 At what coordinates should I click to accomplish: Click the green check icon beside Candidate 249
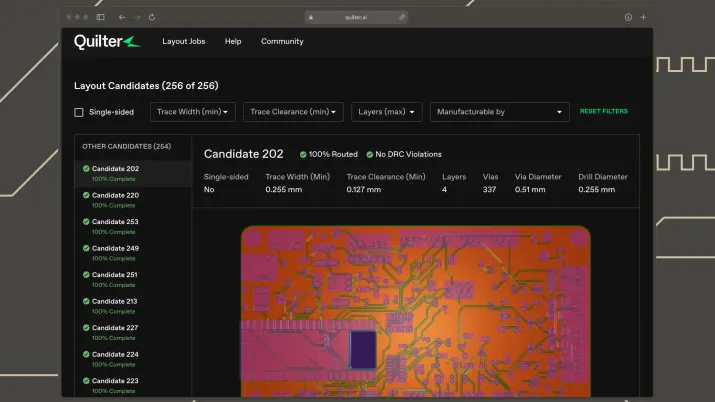86,248
